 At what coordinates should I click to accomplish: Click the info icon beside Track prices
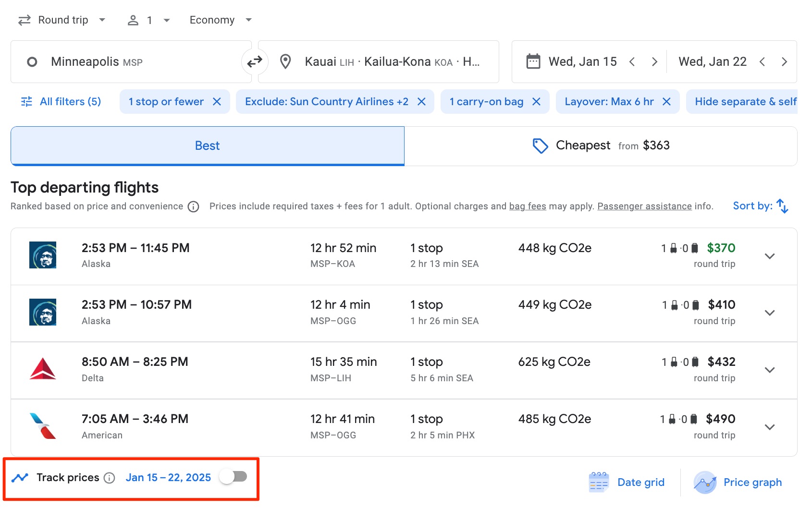(x=111, y=477)
